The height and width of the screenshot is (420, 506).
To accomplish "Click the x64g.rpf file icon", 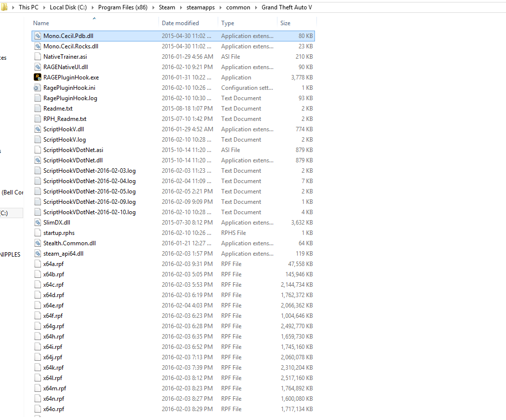I will (38, 326).
